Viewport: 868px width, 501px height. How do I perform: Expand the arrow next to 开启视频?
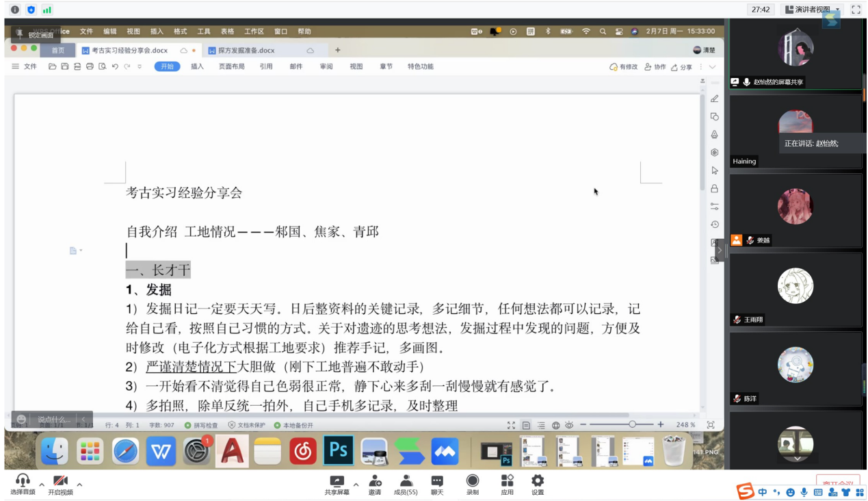pyautogui.click(x=79, y=485)
